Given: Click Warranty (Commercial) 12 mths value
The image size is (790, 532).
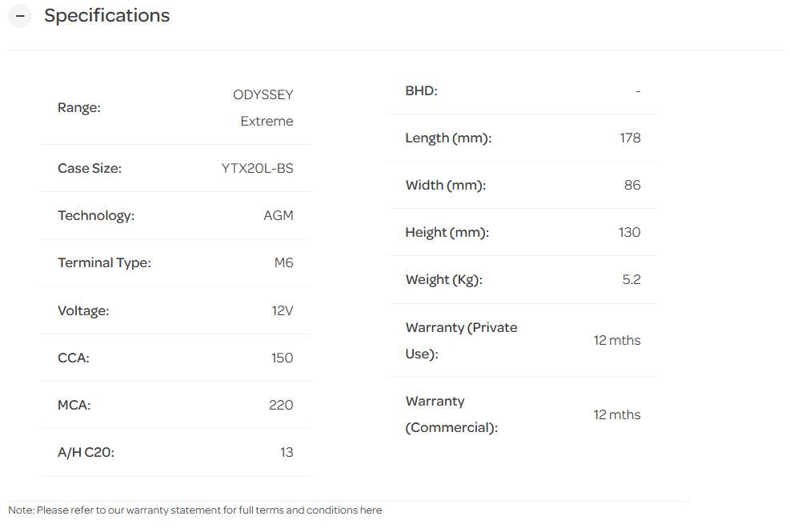Looking at the screenshot, I should click(x=616, y=414).
